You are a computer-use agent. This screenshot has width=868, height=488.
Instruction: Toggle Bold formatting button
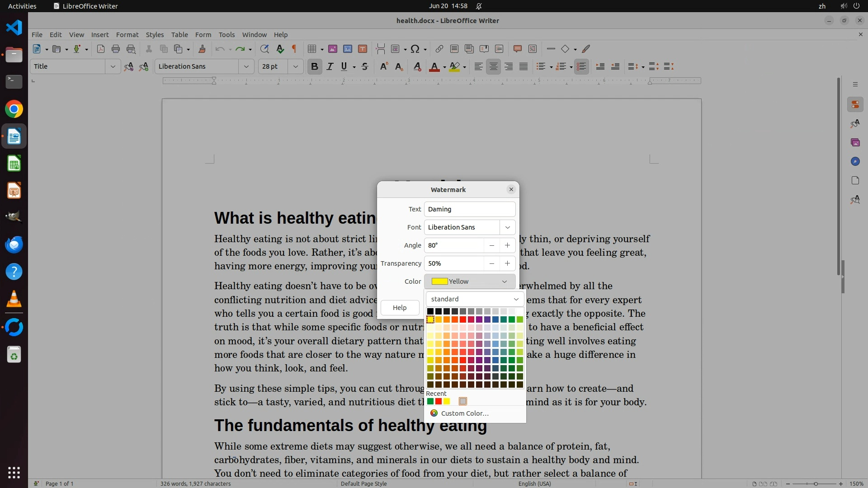[x=315, y=66]
